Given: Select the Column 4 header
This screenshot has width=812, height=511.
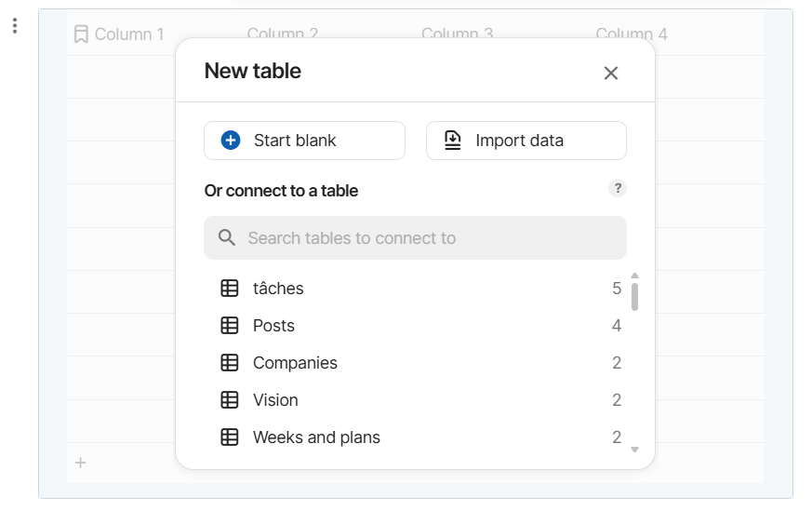Looking at the screenshot, I should tap(632, 34).
